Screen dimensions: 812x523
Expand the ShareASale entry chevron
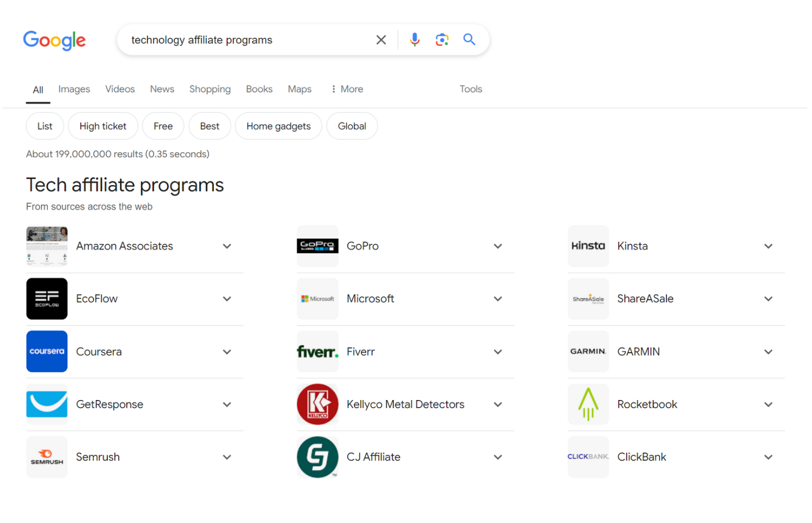click(768, 299)
